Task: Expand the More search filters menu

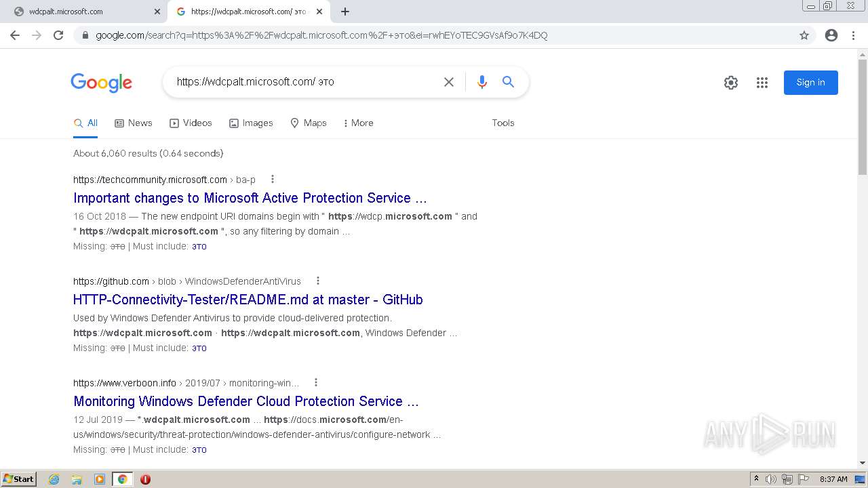Action: 359,123
